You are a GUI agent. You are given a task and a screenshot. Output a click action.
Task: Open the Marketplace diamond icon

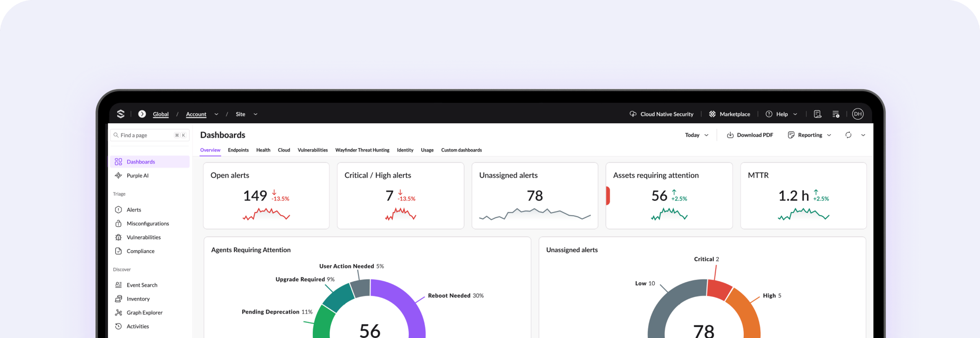[712, 114]
